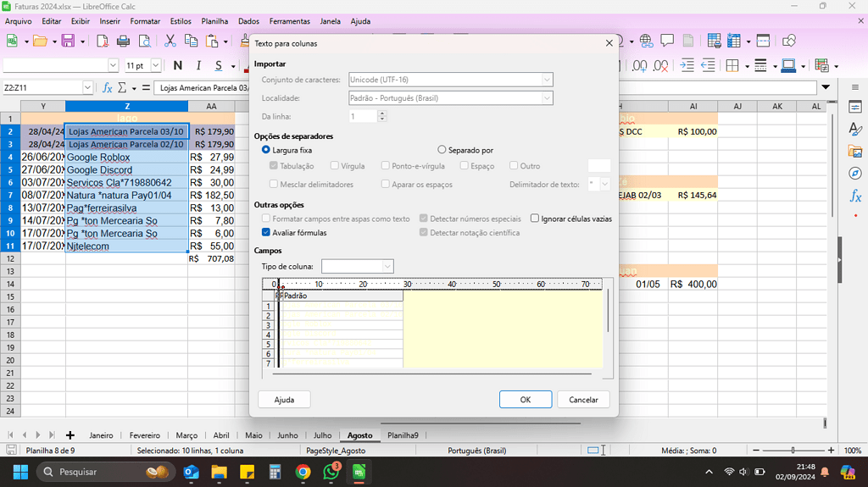Click the Copy icon
868x487 pixels.
[191, 41]
